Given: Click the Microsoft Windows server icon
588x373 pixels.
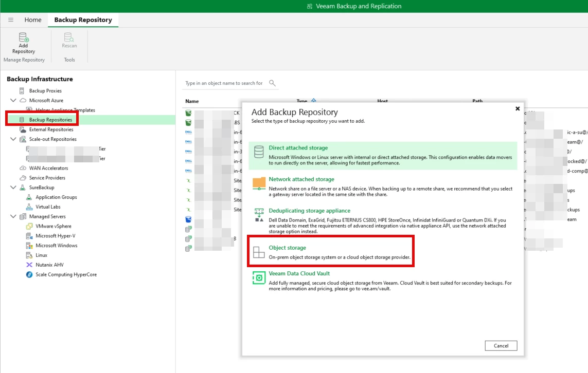Looking at the screenshot, I should pos(29,246).
